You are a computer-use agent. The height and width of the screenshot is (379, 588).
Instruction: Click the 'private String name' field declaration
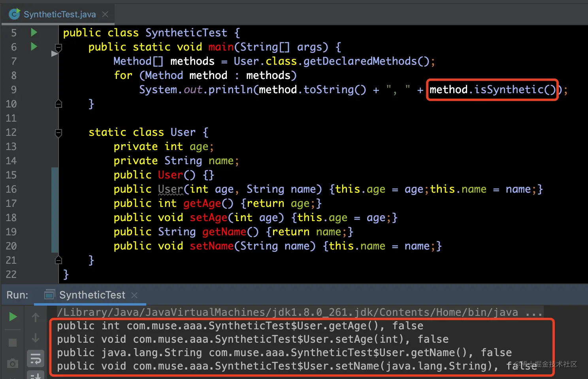tap(176, 161)
